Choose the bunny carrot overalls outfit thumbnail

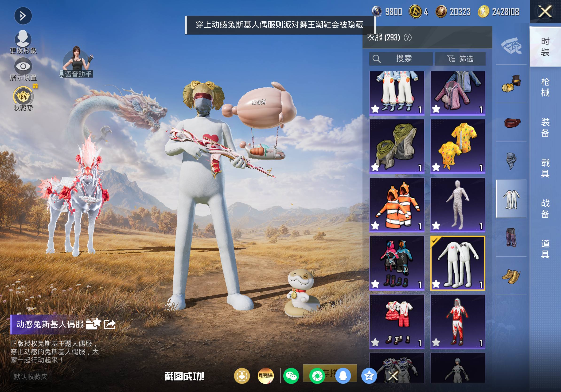click(x=397, y=93)
